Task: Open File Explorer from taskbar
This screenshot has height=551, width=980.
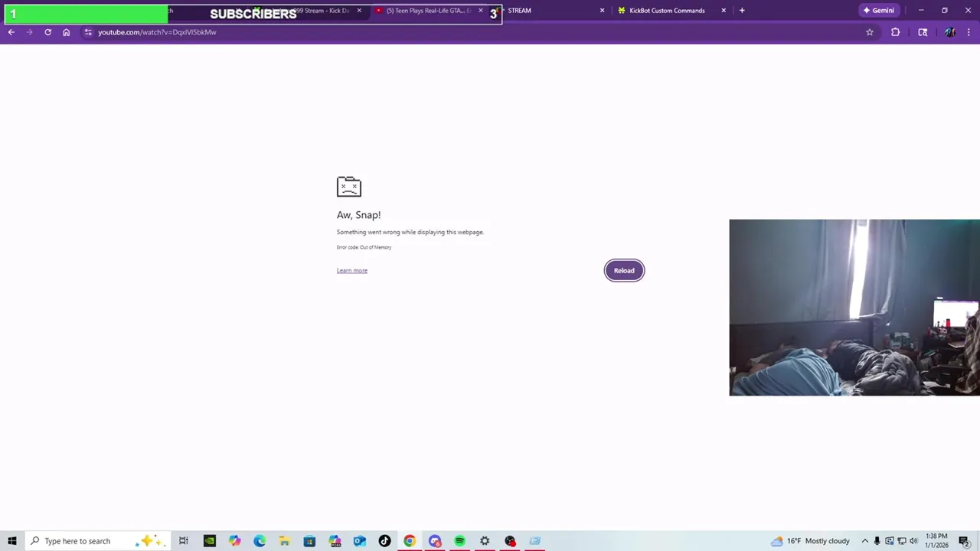Action: tap(284, 541)
